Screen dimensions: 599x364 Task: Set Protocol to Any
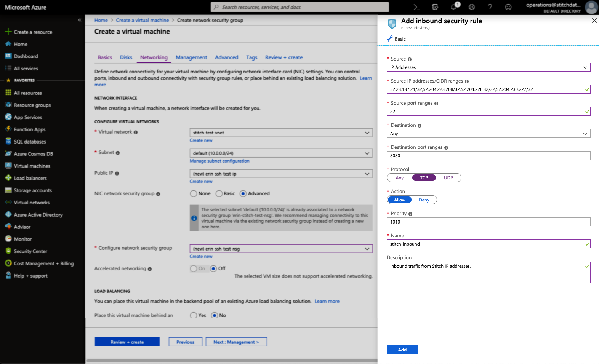[399, 178]
